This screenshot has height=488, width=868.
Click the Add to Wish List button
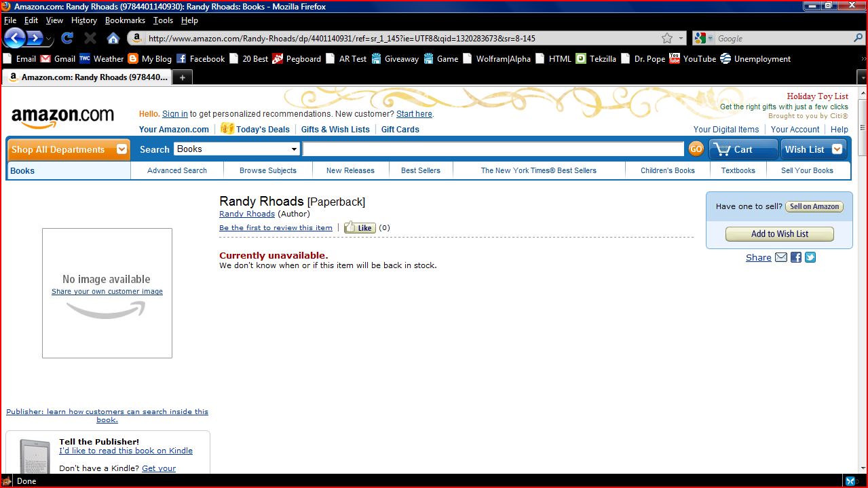779,234
